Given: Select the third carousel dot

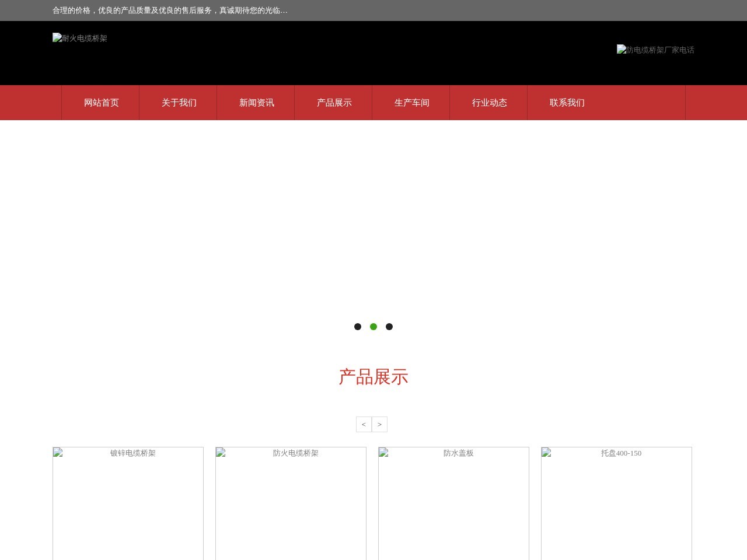Looking at the screenshot, I should [x=389, y=327].
